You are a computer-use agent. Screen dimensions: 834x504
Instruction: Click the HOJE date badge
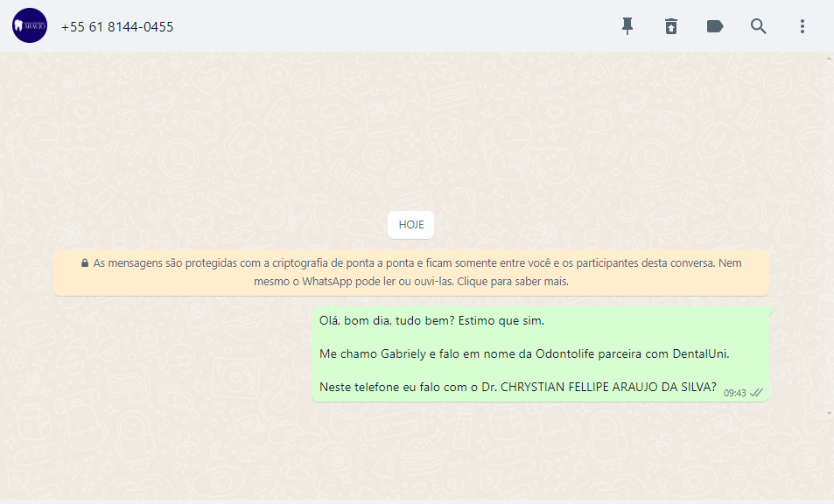pos(410,225)
